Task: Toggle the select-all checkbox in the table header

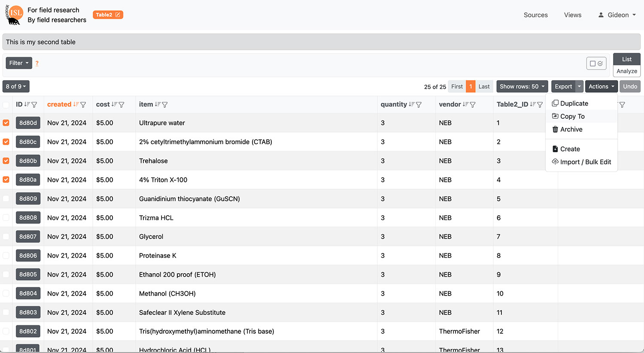Action: 6,105
